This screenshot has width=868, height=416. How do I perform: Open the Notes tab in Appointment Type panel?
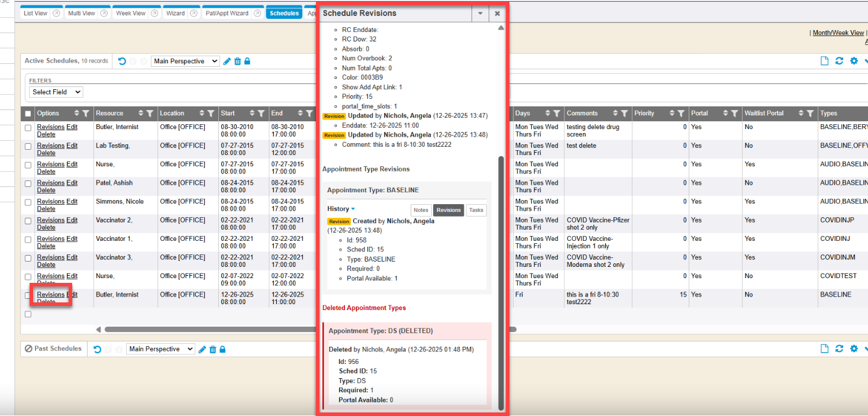(421, 210)
